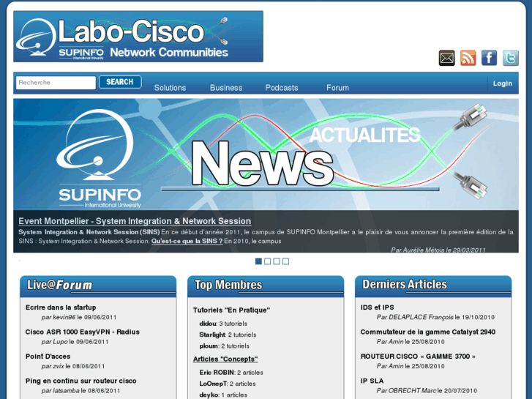Viewport: 532px width, 399px height.
Task: Focus the Recherche search field
Action: [x=56, y=83]
